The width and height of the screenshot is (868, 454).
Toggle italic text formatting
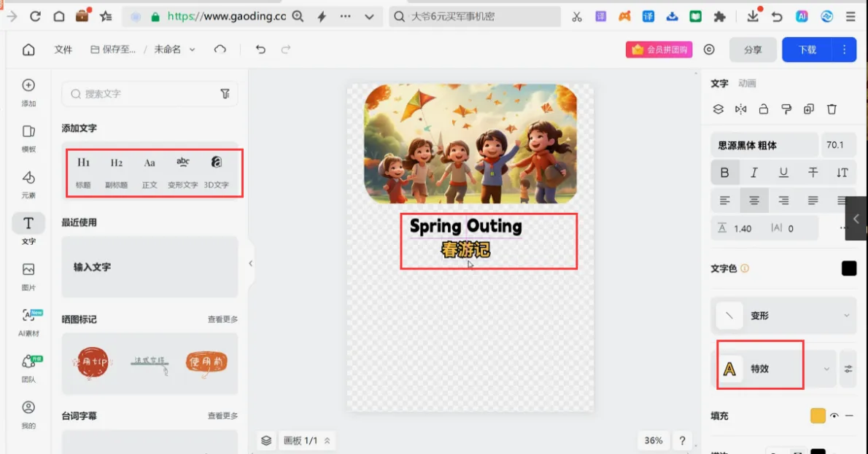(x=754, y=173)
